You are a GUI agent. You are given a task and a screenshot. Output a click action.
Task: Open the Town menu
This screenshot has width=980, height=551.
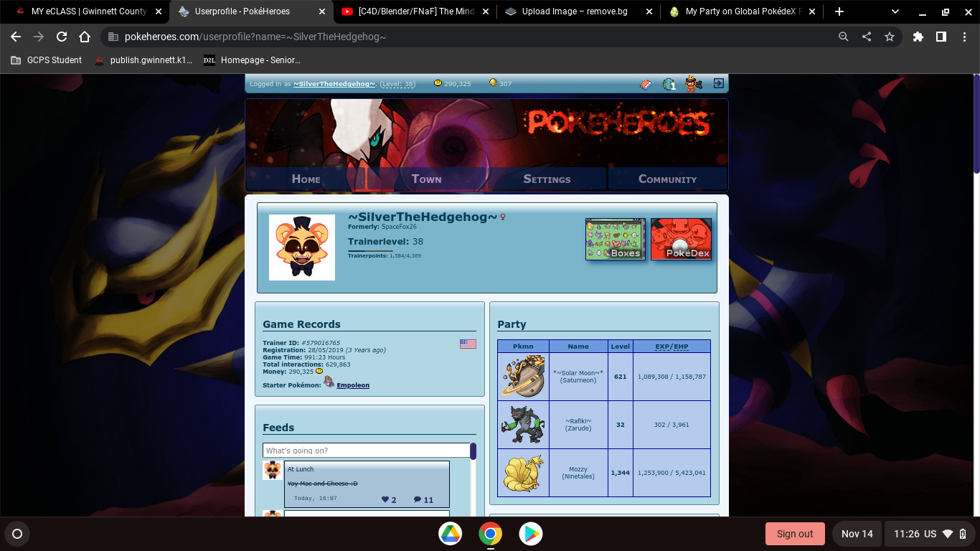click(426, 179)
